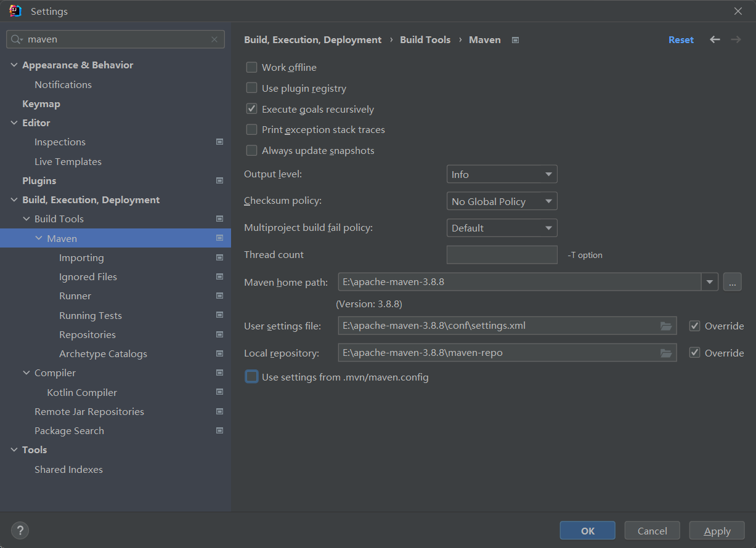Click the Thread count input field
Viewport: 756px width, 548px height.
point(502,255)
